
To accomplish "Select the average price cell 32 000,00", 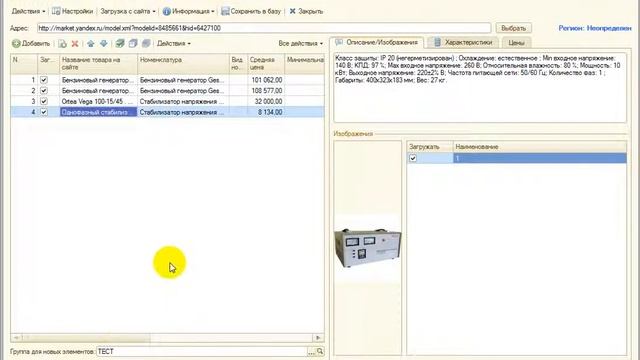I will tap(266, 101).
